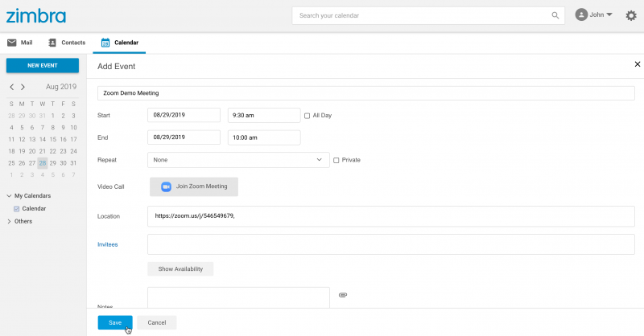Select August 25 in mini calendar
This screenshot has height=336, width=644.
[x=11, y=163]
